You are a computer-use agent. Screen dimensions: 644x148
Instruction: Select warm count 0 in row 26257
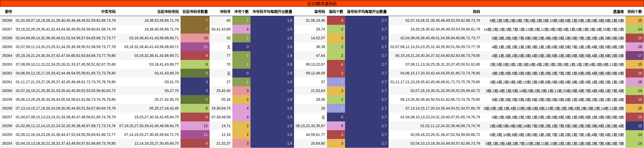point(336,117)
